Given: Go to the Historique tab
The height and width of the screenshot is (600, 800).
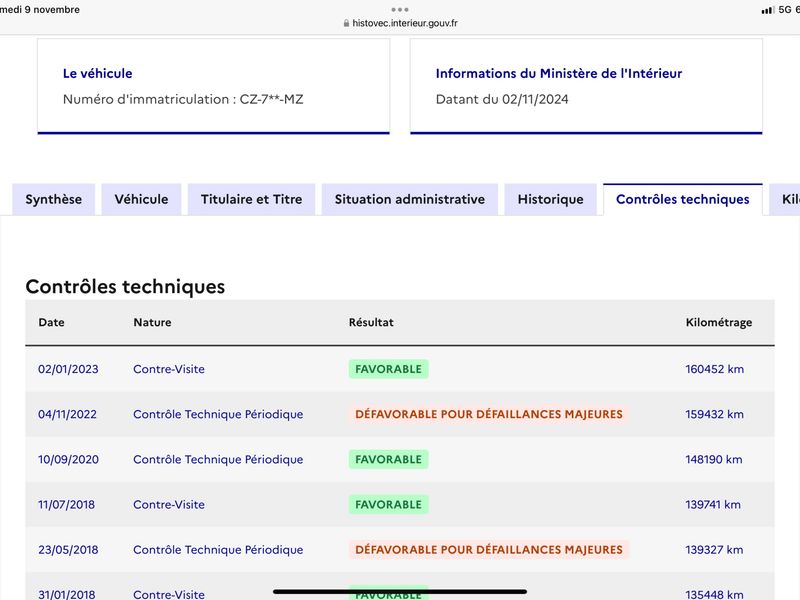Looking at the screenshot, I should (x=551, y=199).
